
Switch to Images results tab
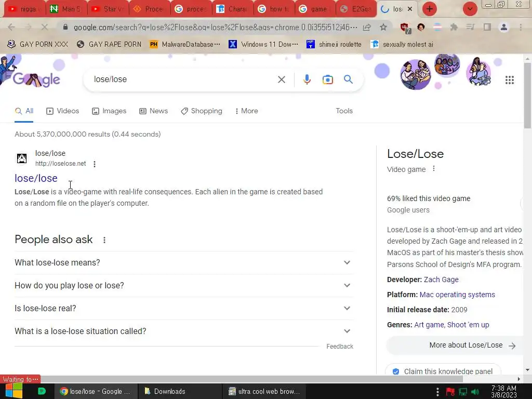109,111
